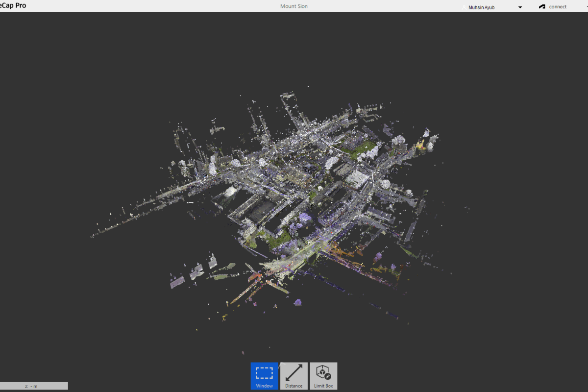Viewport: 588px width, 392px height.
Task: Click the ReCap Pro logo
Action: tap(12, 5)
